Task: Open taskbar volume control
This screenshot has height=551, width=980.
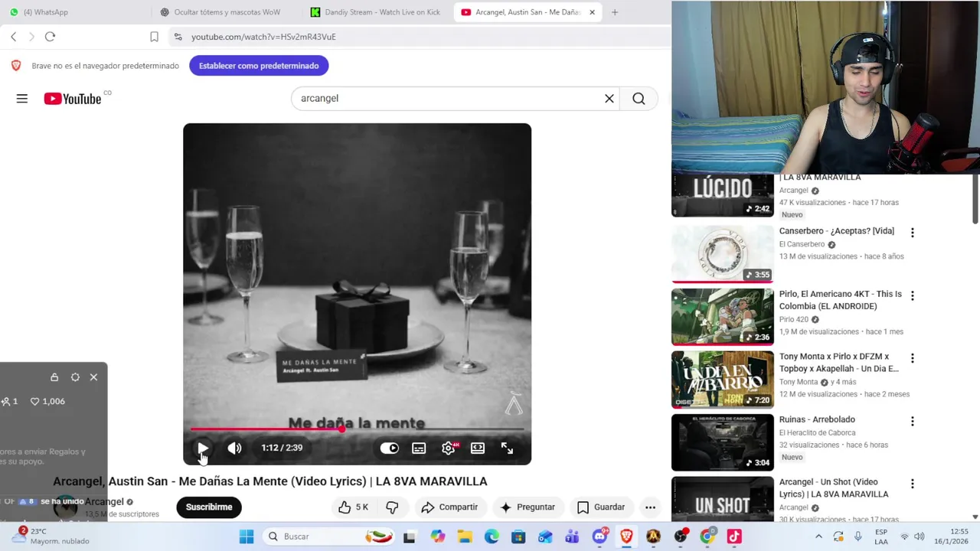Action: point(920,536)
